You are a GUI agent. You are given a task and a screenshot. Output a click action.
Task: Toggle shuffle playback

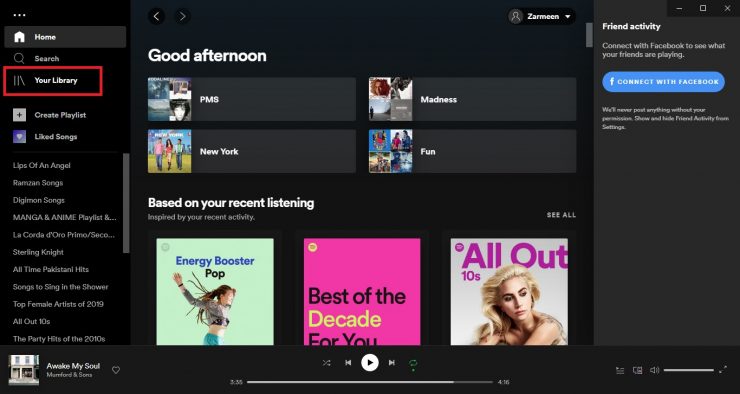coord(326,363)
